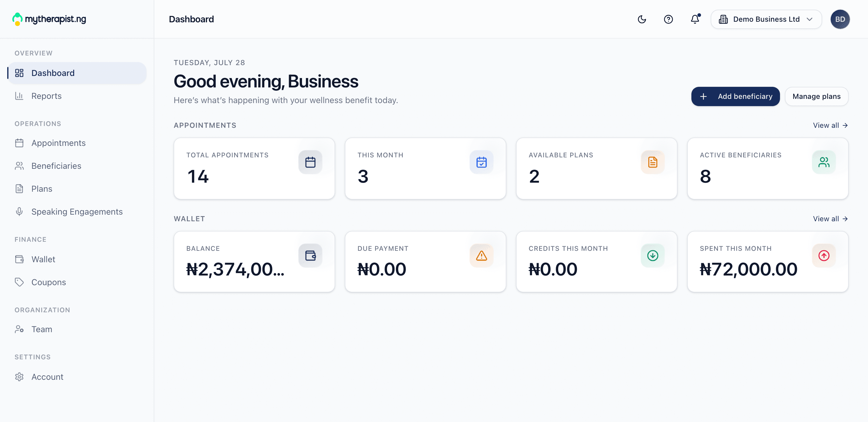This screenshot has height=422, width=868.
Task: Open Coupons in the sidebar
Action: click(x=77, y=282)
